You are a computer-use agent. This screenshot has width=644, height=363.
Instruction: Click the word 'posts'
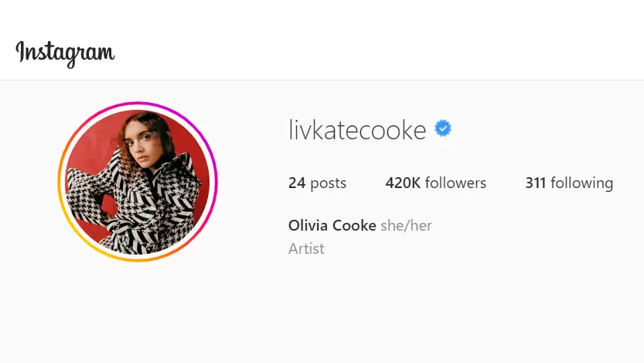pyautogui.click(x=328, y=183)
